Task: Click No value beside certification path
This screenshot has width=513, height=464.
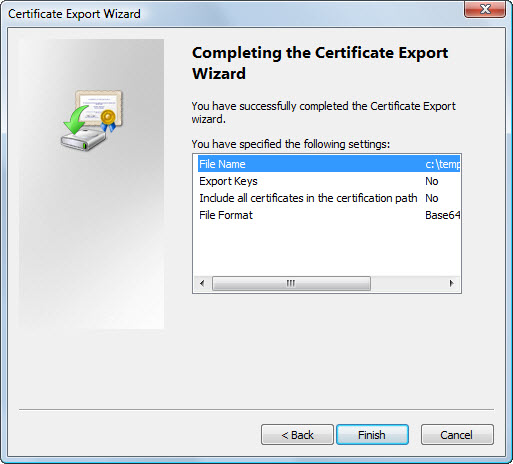Action: (432, 198)
